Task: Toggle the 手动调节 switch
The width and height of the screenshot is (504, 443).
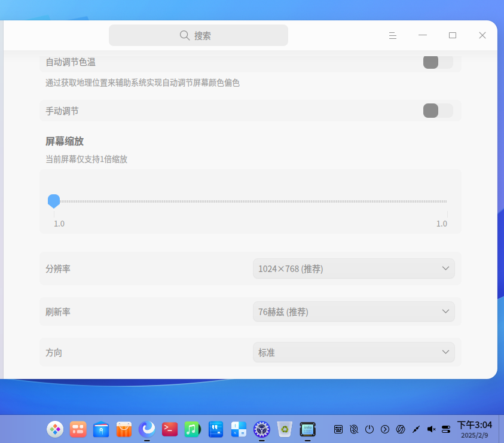Action: coord(438,111)
